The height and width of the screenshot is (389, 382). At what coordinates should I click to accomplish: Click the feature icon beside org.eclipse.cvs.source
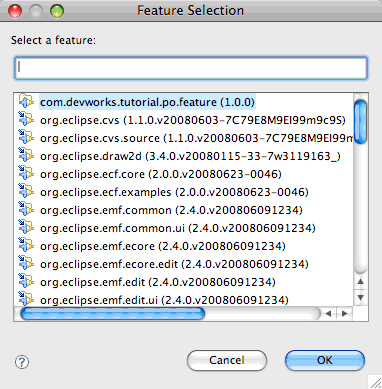[26, 137]
